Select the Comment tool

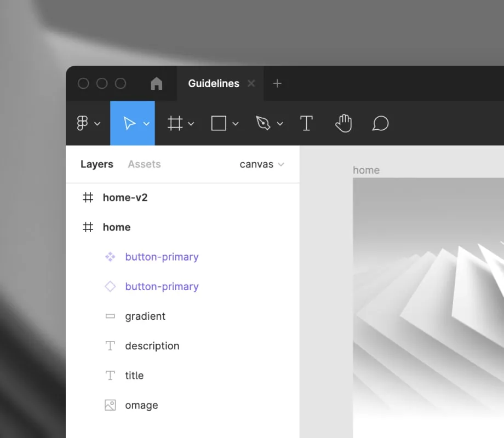tap(380, 123)
